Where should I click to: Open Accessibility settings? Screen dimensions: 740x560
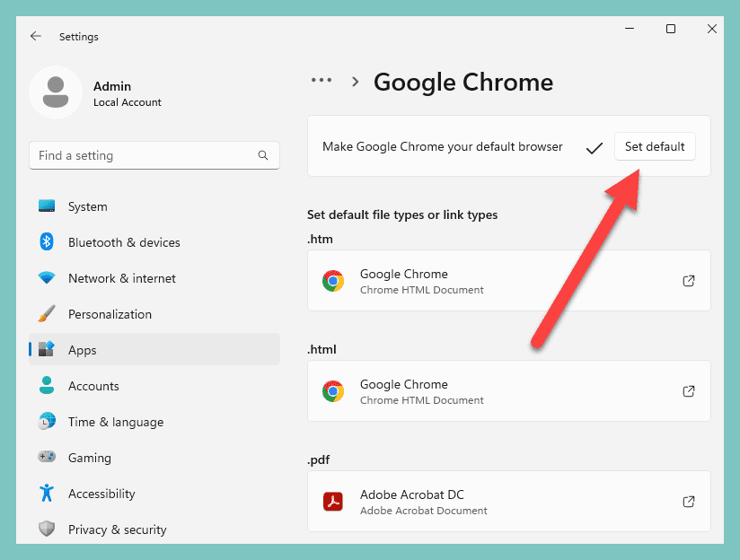click(154, 494)
